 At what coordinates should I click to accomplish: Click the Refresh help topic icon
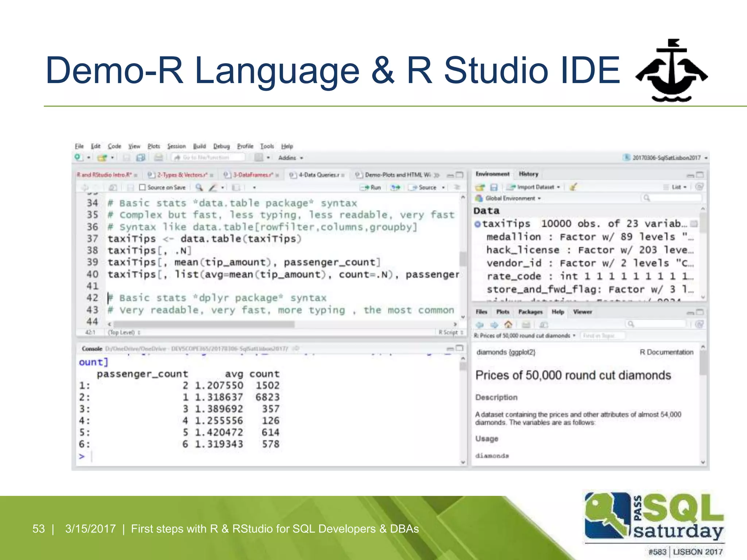click(x=699, y=324)
